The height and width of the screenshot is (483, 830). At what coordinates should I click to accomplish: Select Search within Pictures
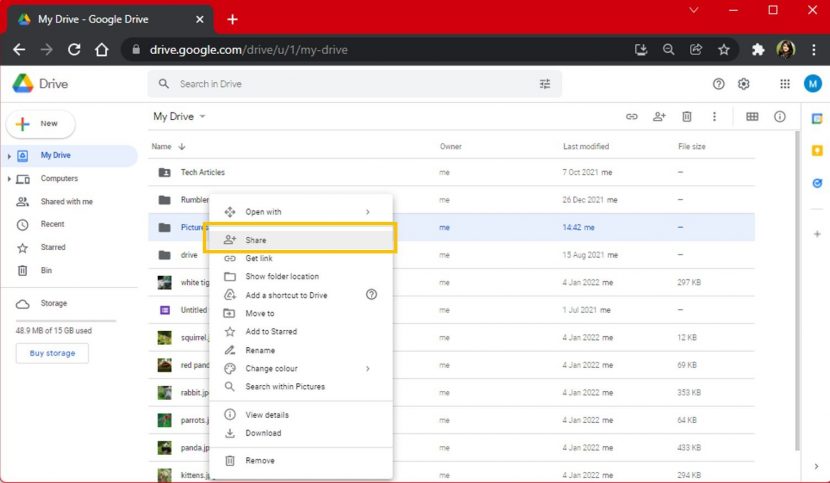coord(300,387)
